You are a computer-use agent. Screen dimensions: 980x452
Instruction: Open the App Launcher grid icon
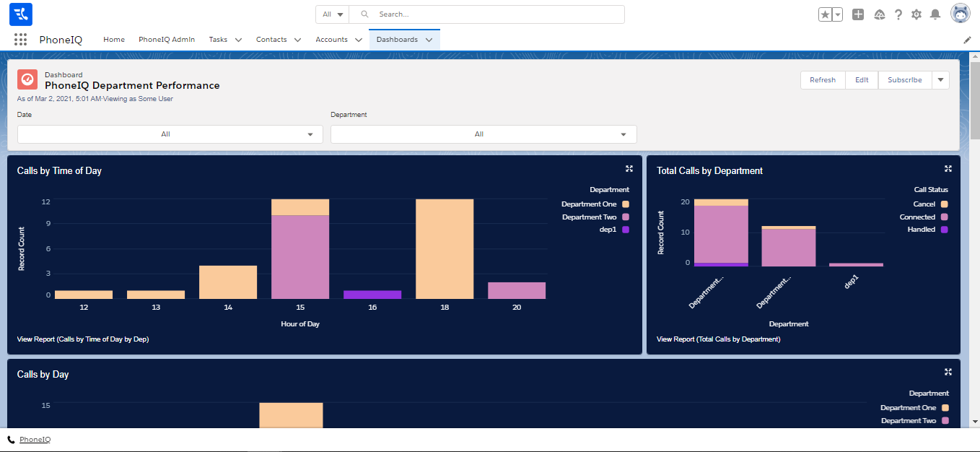click(20, 40)
